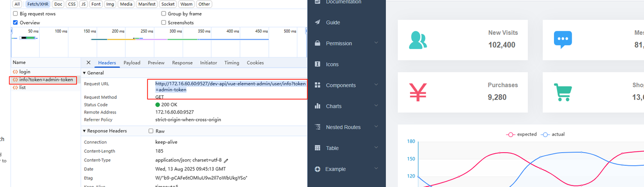644x187 pixels.
Task: Edit the Content-Type header pencil icon
Action: click(226, 160)
